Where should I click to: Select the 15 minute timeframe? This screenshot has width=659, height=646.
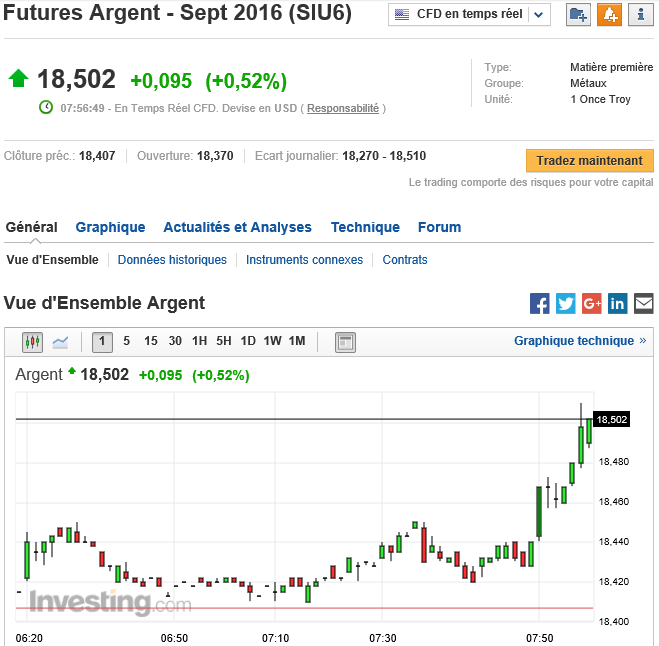pyautogui.click(x=151, y=341)
